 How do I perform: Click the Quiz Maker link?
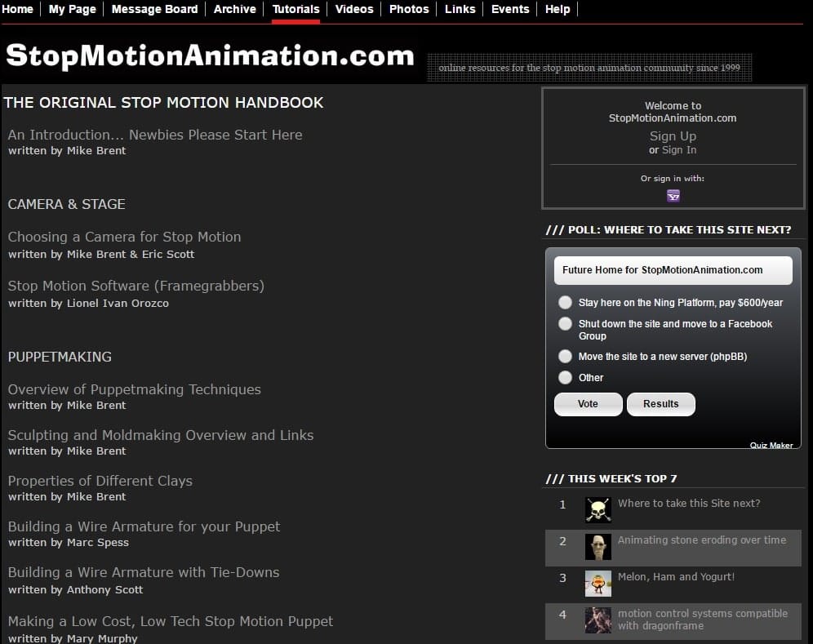pos(771,446)
